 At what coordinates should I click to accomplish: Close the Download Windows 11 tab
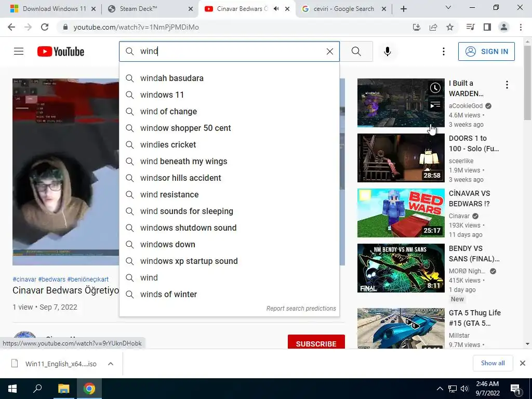pyautogui.click(x=94, y=9)
